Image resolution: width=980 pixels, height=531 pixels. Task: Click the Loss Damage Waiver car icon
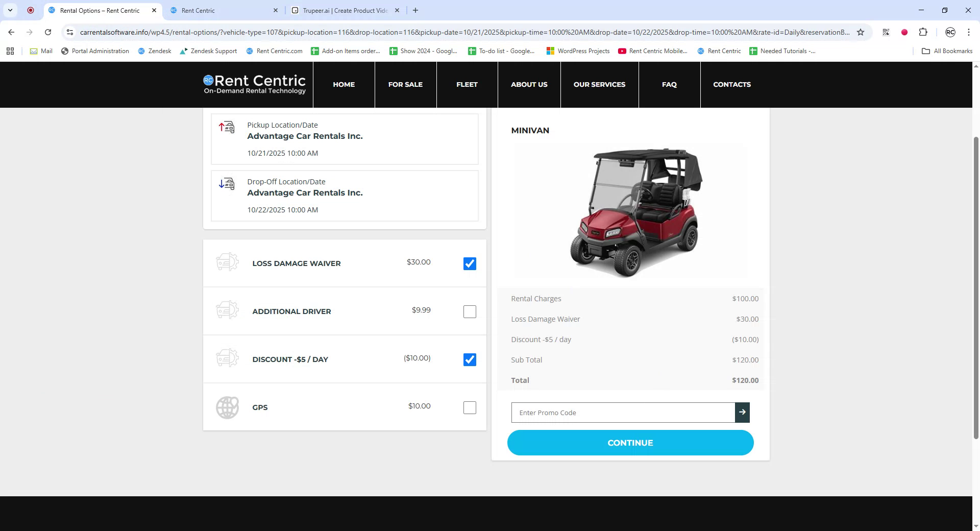tap(227, 262)
